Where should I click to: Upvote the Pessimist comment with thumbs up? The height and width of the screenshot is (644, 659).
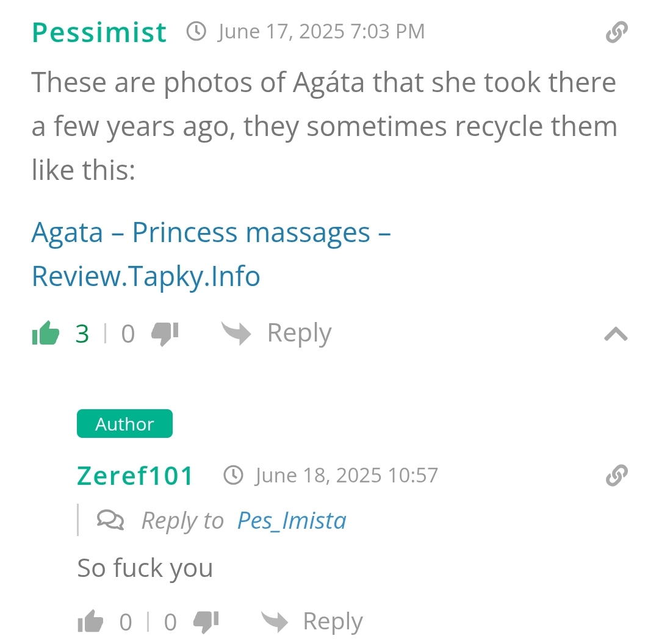[46, 334]
